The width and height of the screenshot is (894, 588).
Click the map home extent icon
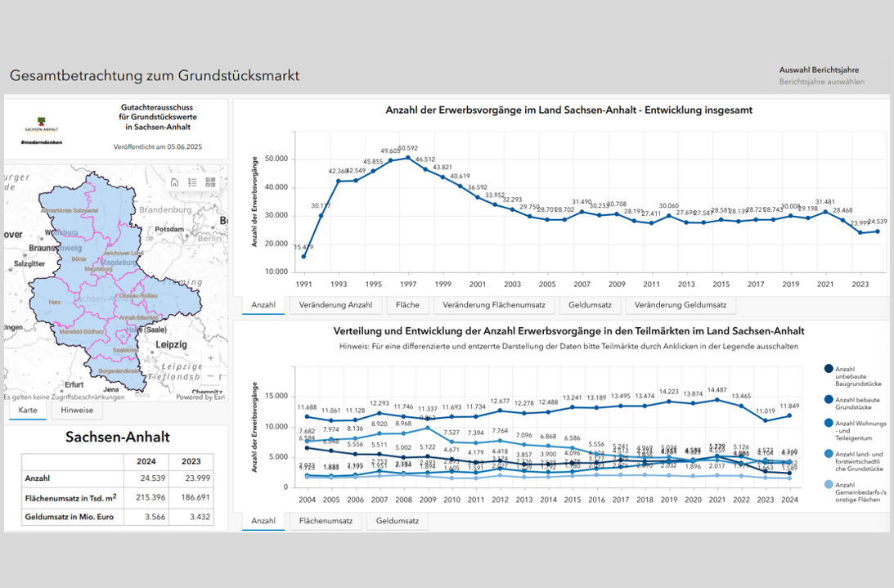(174, 182)
